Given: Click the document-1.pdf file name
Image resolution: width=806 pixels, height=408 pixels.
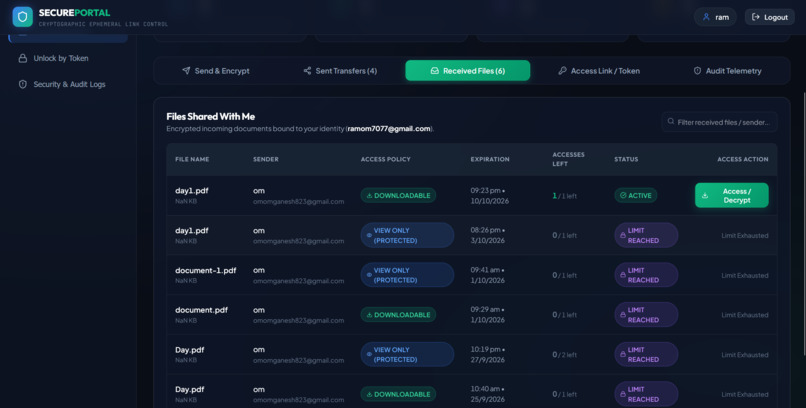Looking at the screenshot, I should click(x=206, y=270).
